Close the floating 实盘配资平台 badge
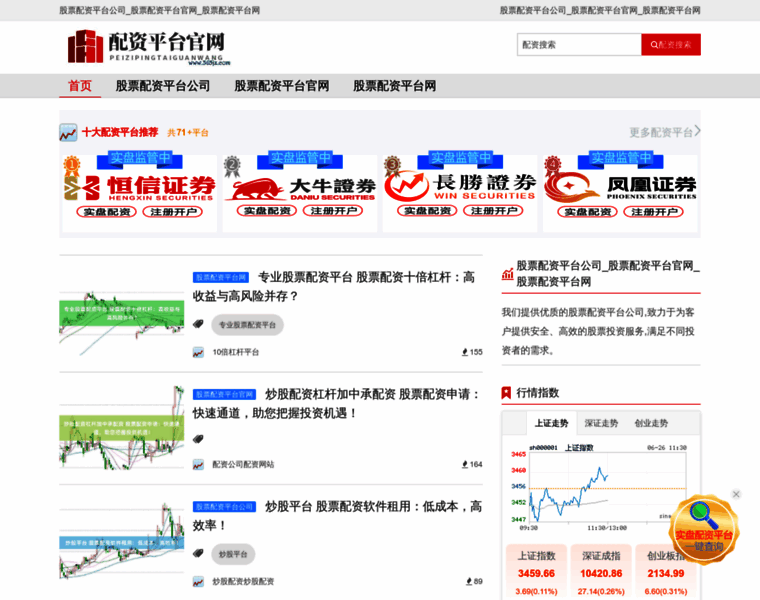This screenshot has width=760, height=600. (736, 494)
